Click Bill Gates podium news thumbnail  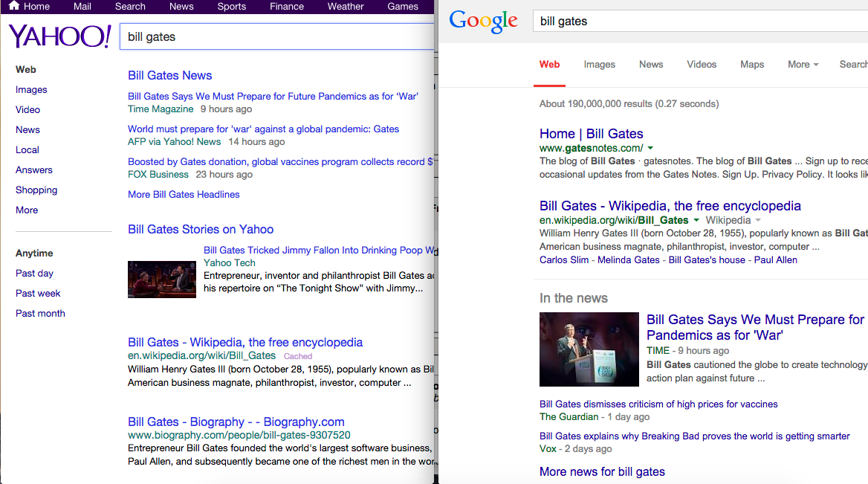[589, 349]
